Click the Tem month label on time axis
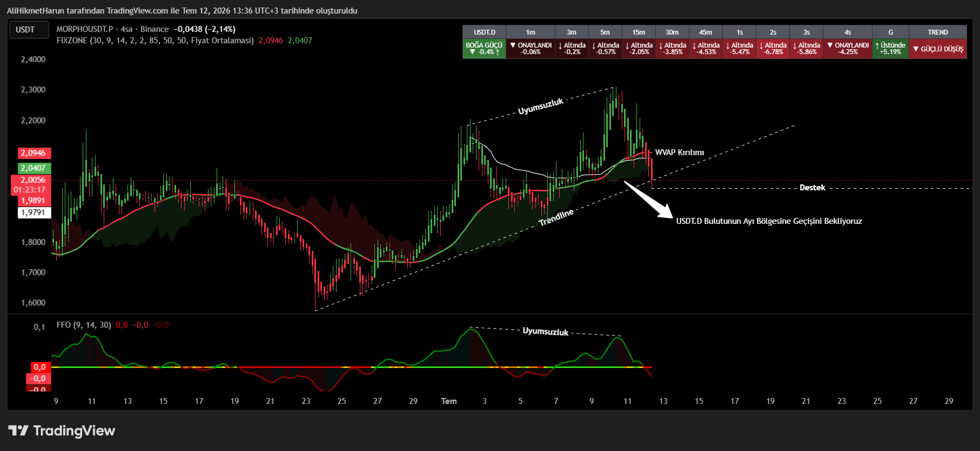Viewport: 980px width, 451px height. pos(449,401)
